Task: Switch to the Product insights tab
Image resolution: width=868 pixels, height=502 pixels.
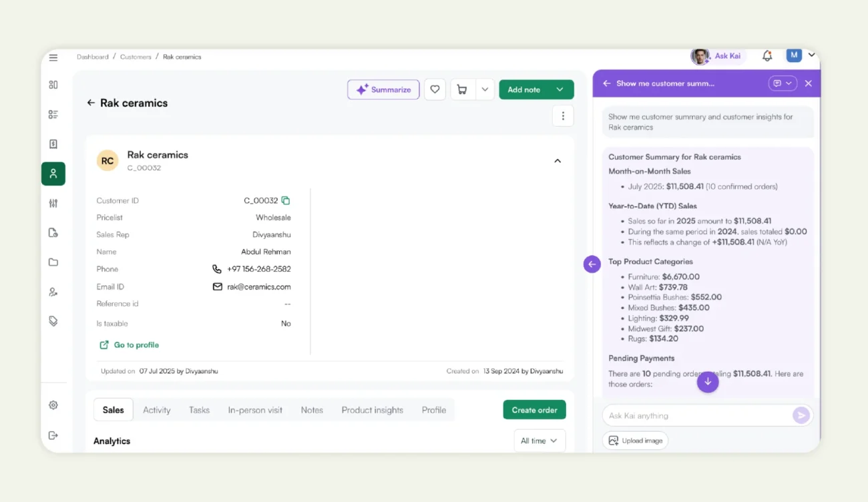Action: click(372, 410)
